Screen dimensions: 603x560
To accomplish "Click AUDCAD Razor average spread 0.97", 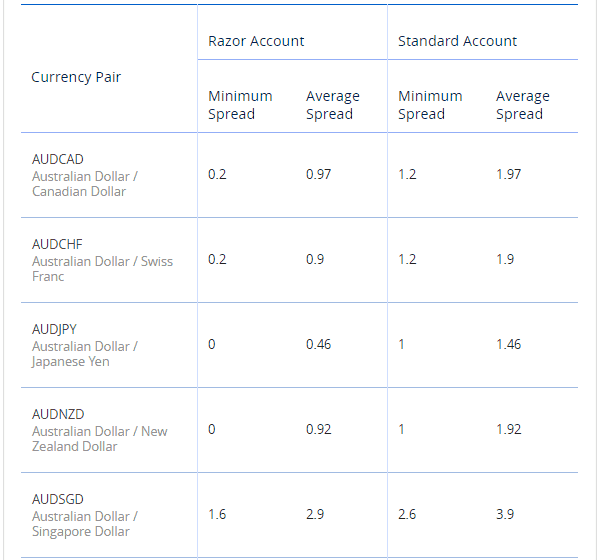I will (318, 175).
